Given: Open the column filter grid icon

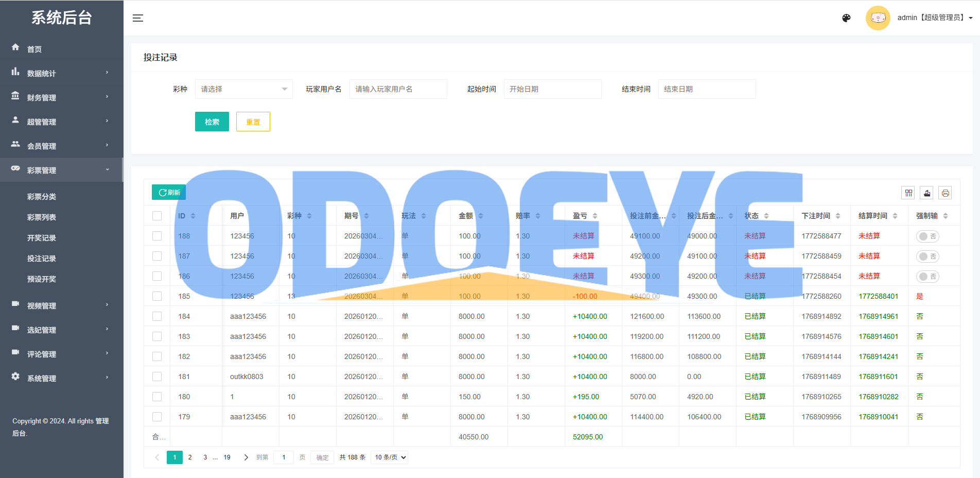Looking at the screenshot, I should 908,193.
